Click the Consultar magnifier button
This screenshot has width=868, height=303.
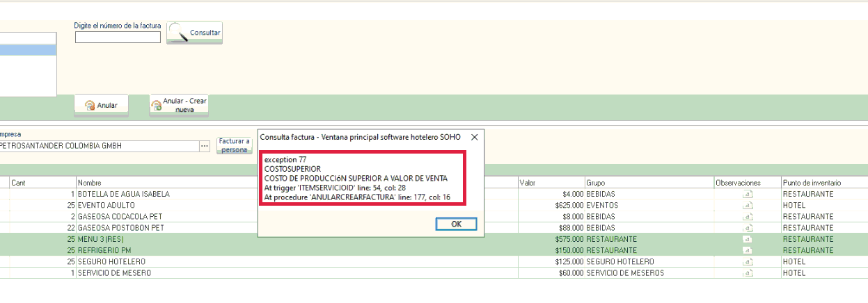click(x=194, y=33)
